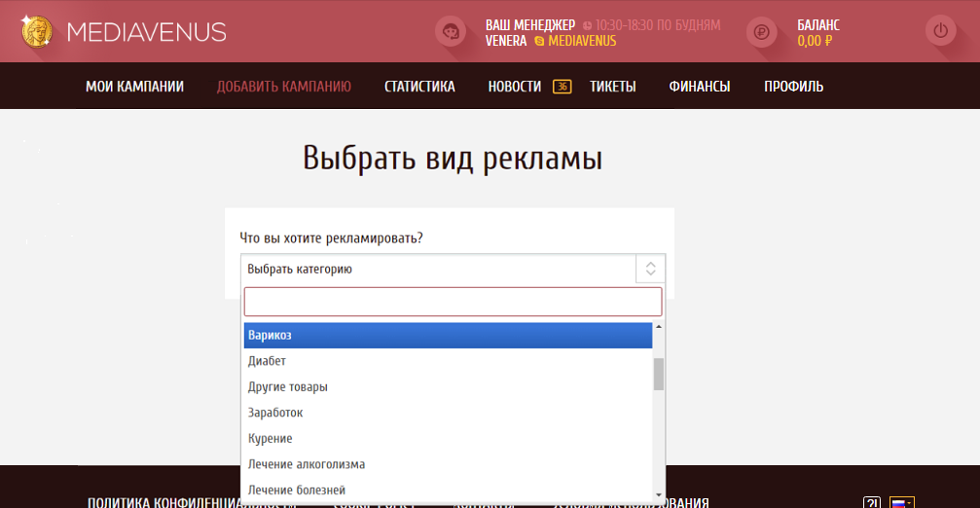
Task: Click the БАЛАНС label
Action: [818, 25]
